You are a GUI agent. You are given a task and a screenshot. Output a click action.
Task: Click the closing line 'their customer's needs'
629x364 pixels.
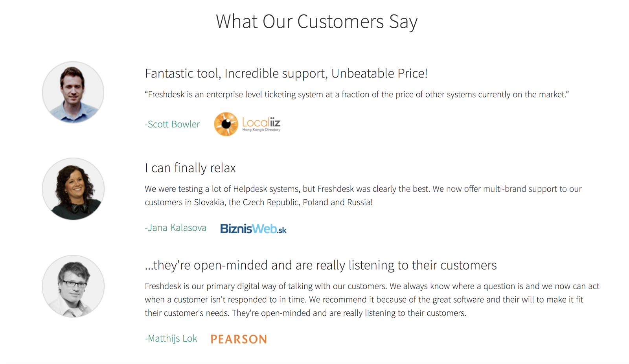pos(305,313)
